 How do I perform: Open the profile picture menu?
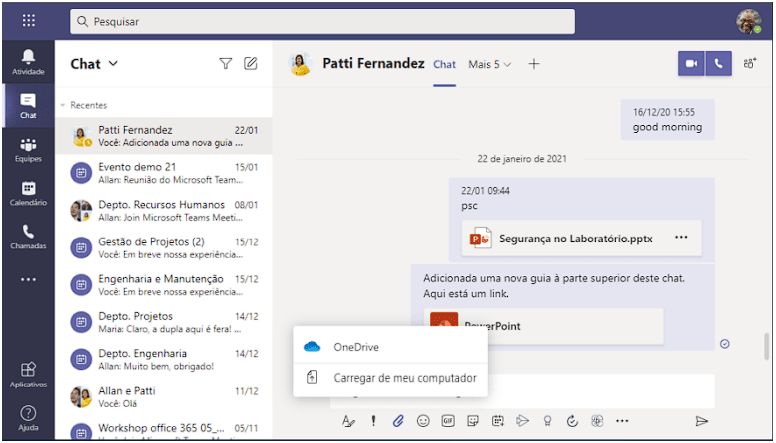pyautogui.click(x=748, y=21)
